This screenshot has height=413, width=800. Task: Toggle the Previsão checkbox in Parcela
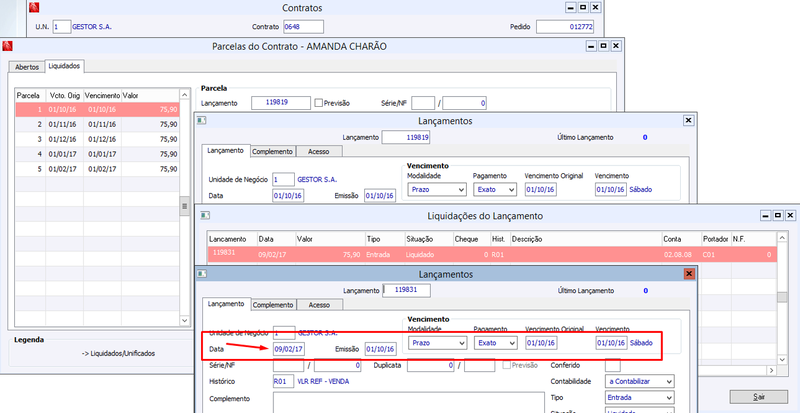pos(319,103)
